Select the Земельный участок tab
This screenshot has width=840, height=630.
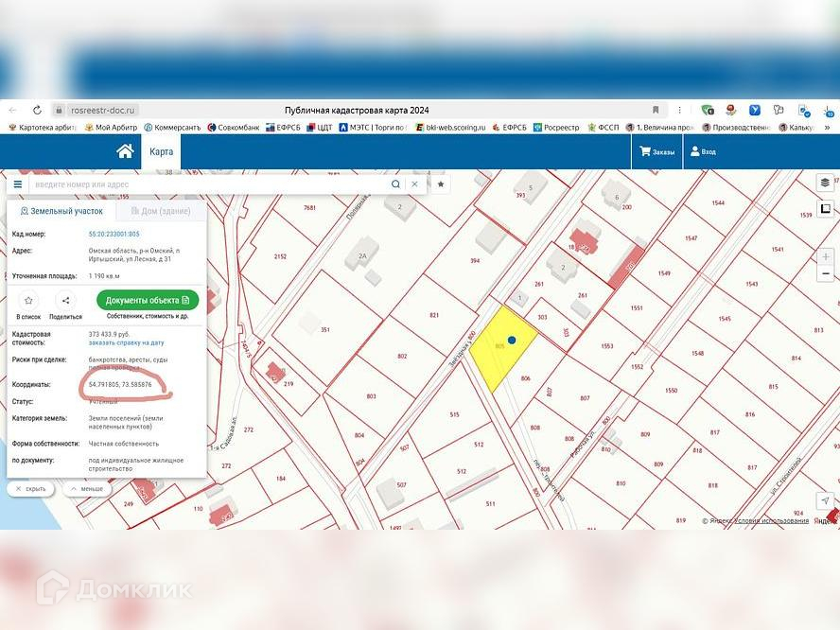pos(61,211)
